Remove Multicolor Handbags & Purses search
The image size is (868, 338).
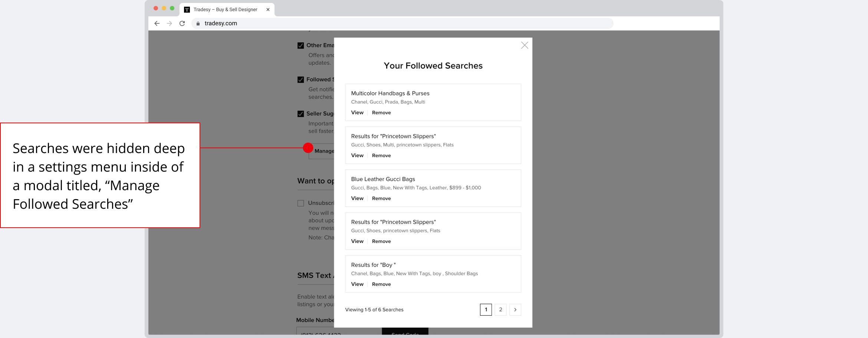(381, 113)
